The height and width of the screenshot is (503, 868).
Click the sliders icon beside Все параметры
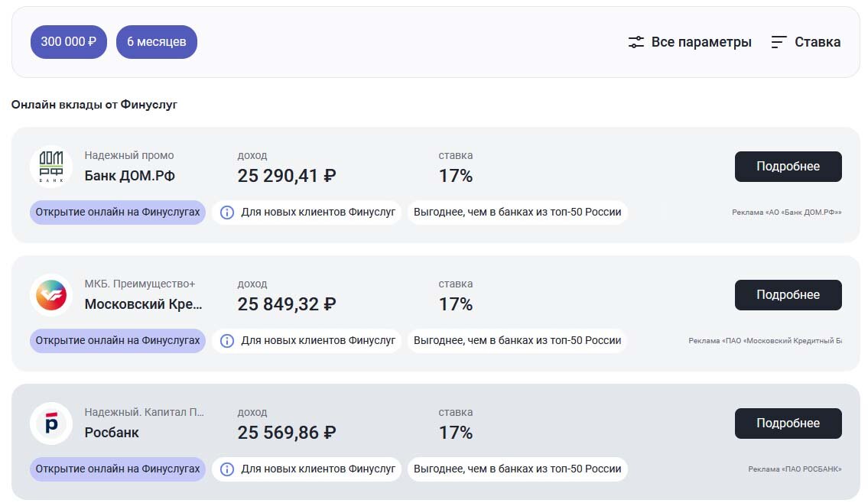[636, 42]
